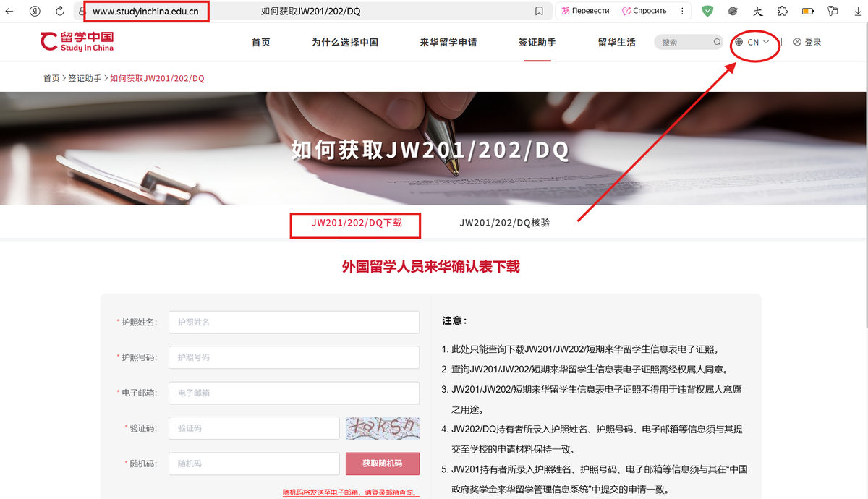This screenshot has height=499, width=868.
Task: Click the Спросить ask assistant button
Action: pyautogui.click(x=644, y=11)
